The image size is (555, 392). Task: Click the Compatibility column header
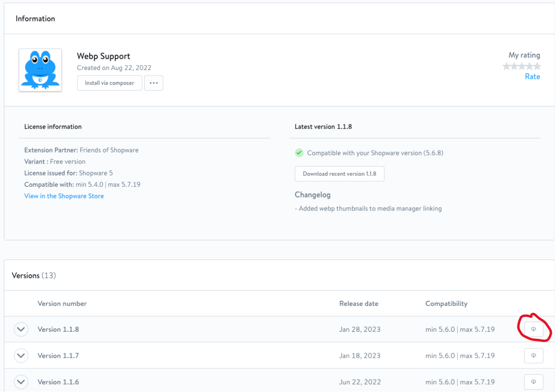(447, 303)
